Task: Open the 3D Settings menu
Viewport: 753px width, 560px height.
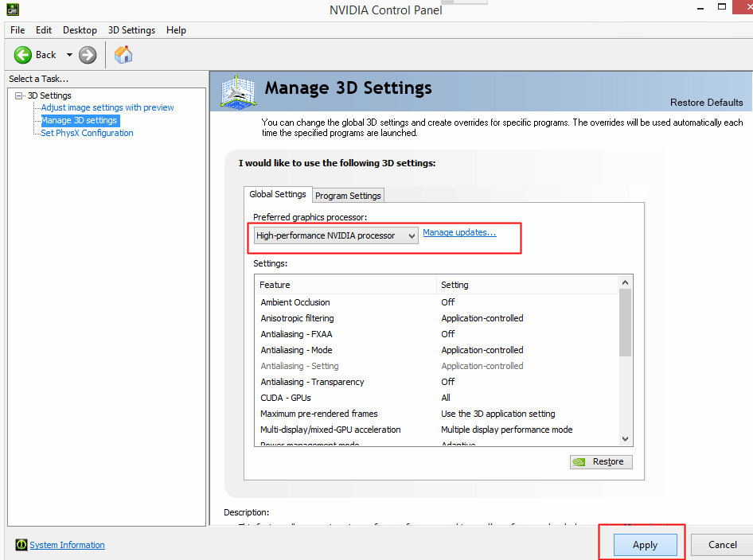Action: 131,30
